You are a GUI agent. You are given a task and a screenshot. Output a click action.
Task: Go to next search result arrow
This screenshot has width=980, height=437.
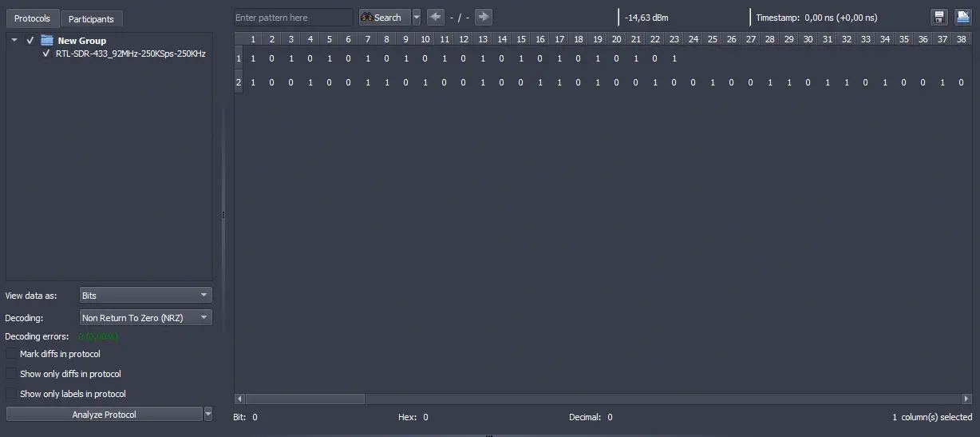click(x=483, y=18)
